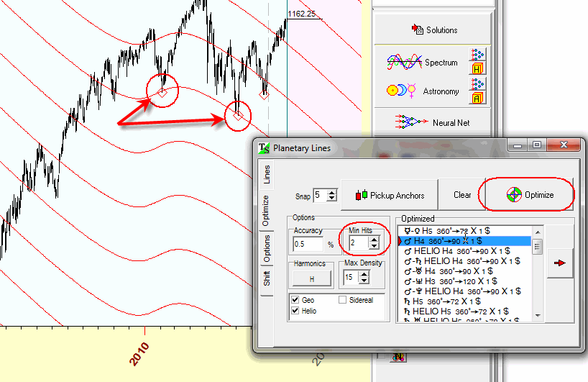This screenshot has height=382, width=588.
Task: Launch the Spectrum module
Action: coord(423,63)
